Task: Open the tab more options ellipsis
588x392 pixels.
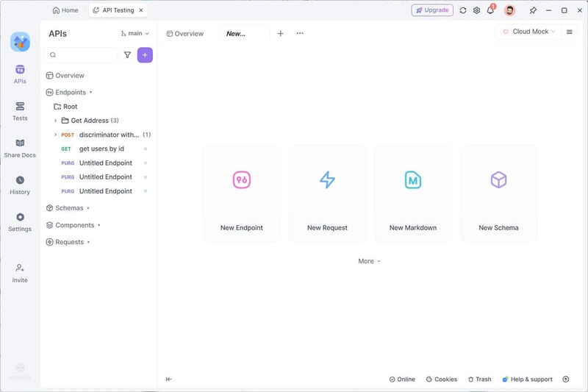Action: click(300, 33)
